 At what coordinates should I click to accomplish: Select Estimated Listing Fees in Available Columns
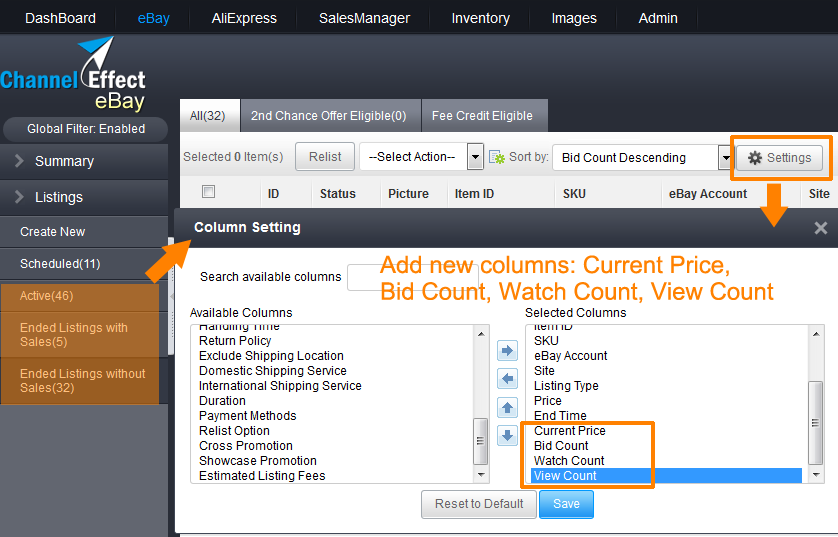point(262,476)
